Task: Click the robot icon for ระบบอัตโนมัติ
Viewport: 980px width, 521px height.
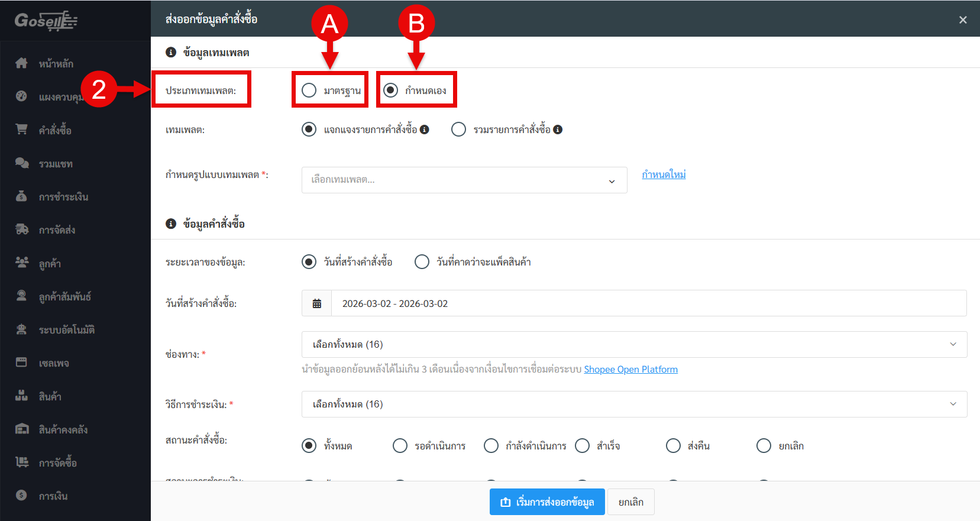Action: 21,329
